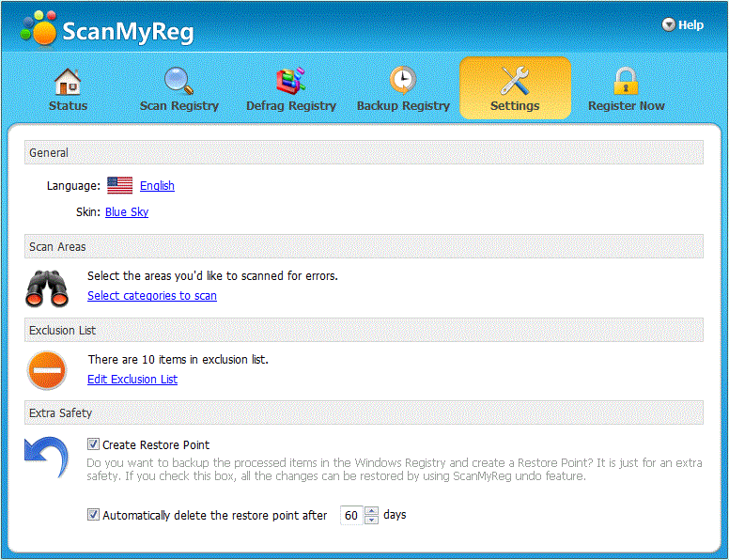729x560 pixels.
Task: Click the Help dropdown arrow icon
Action: [x=669, y=24]
